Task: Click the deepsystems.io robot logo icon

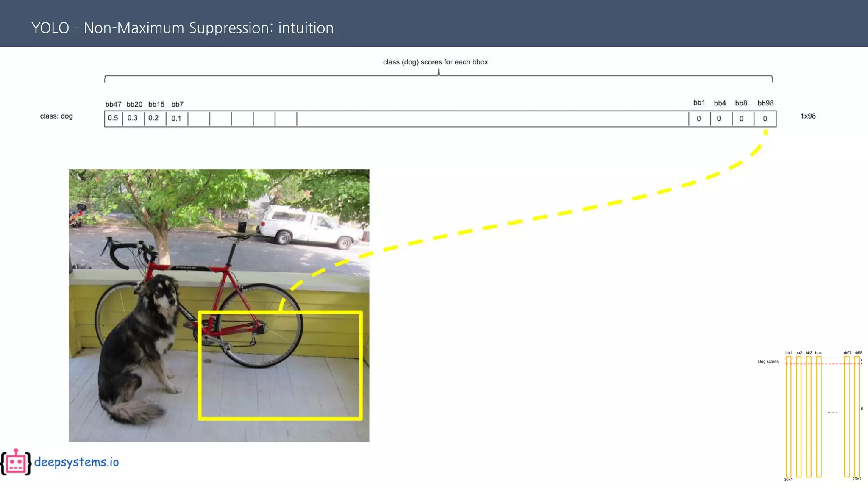Action: tap(16, 462)
